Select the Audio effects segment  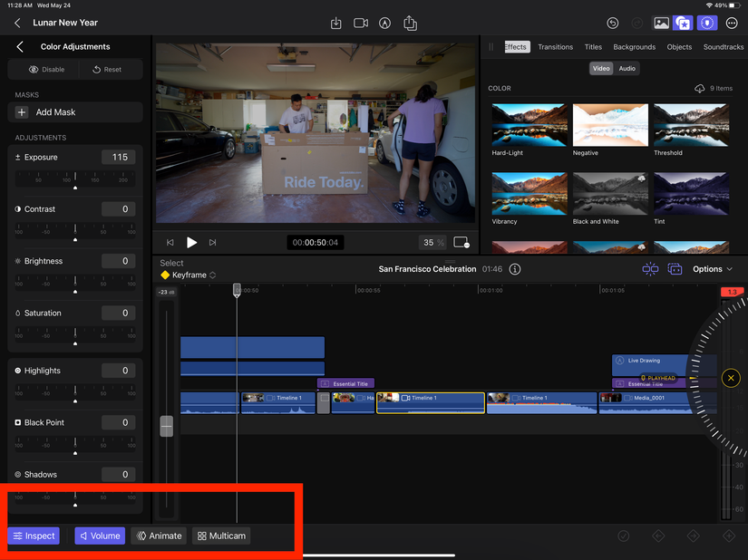tap(627, 69)
